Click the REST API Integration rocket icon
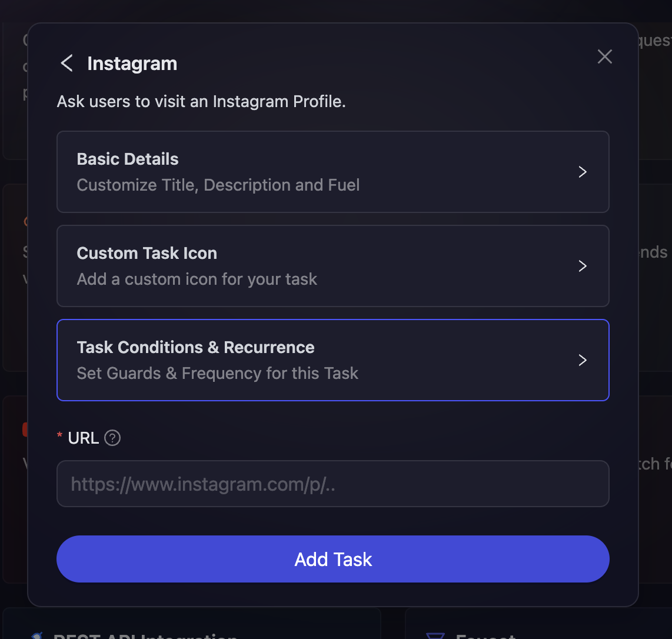 (x=37, y=635)
